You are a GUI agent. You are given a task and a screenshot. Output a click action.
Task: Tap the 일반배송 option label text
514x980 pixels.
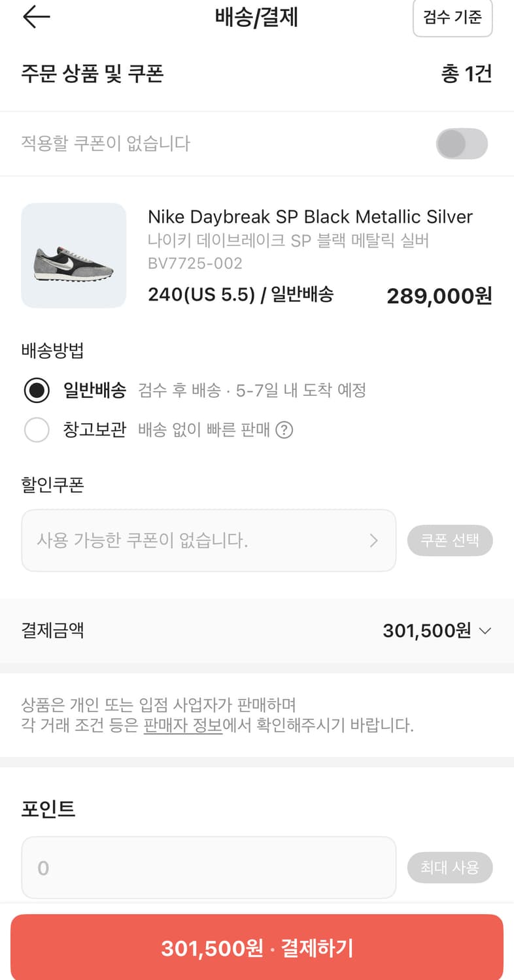pos(95,391)
